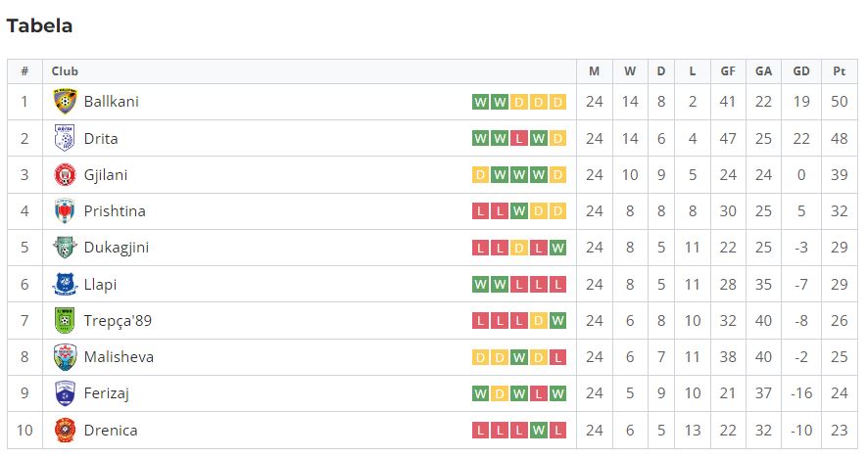Select the Pt column header
This screenshot has width=868, height=458.
pyautogui.click(x=840, y=71)
